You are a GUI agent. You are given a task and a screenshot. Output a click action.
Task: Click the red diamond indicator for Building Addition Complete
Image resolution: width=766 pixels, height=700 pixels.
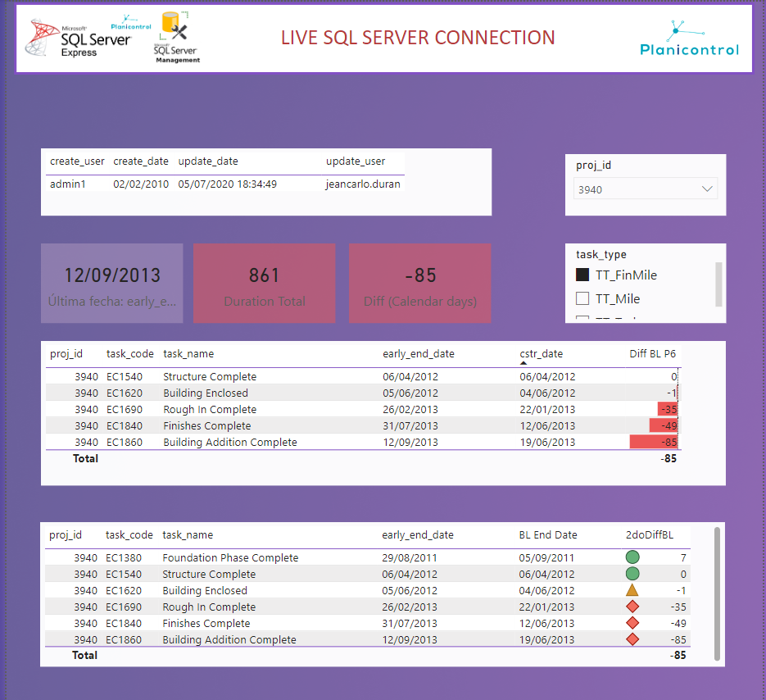pos(632,639)
